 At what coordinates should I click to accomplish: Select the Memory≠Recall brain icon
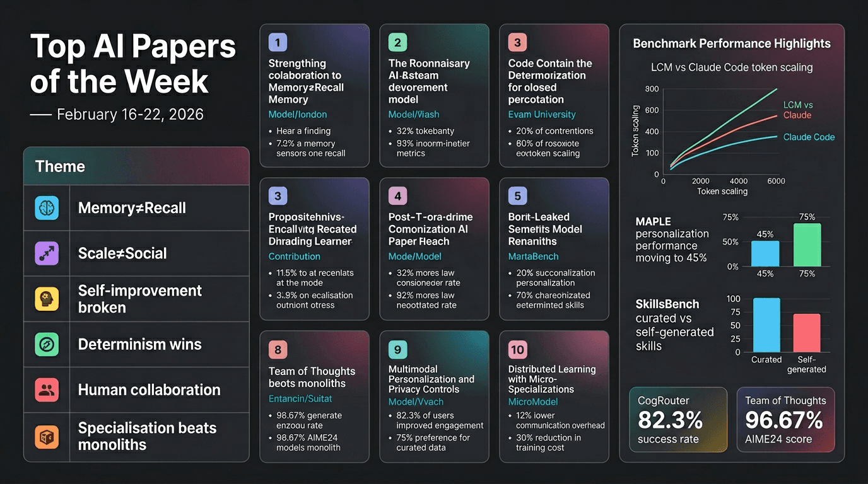pos(47,207)
